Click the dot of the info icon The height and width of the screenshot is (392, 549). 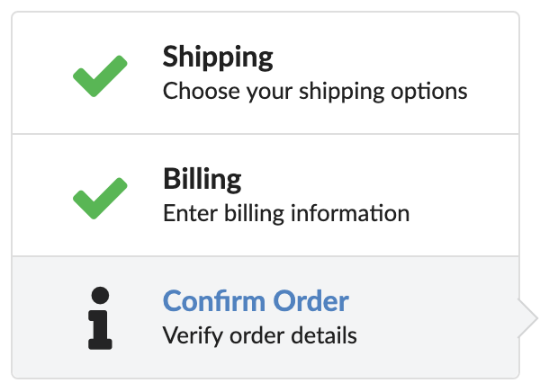(x=100, y=296)
